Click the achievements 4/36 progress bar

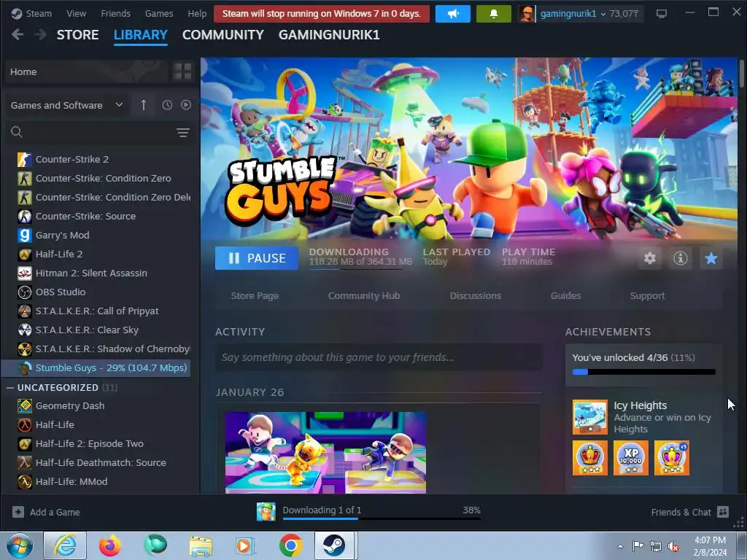[x=643, y=372]
